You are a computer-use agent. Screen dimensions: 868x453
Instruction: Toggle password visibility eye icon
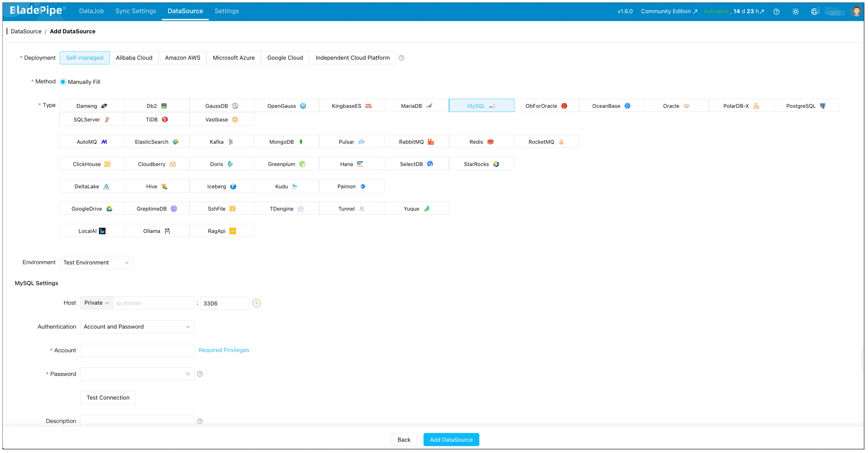click(188, 374)
